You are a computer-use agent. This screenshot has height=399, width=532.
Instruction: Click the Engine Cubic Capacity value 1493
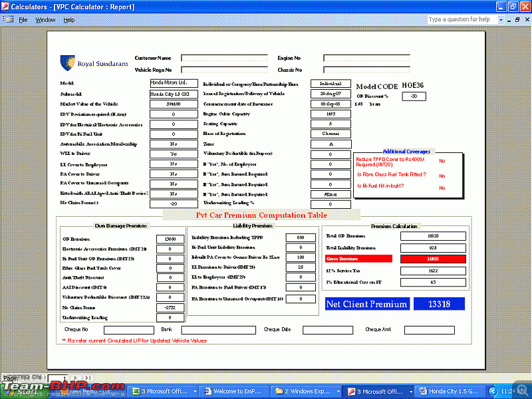331,114
